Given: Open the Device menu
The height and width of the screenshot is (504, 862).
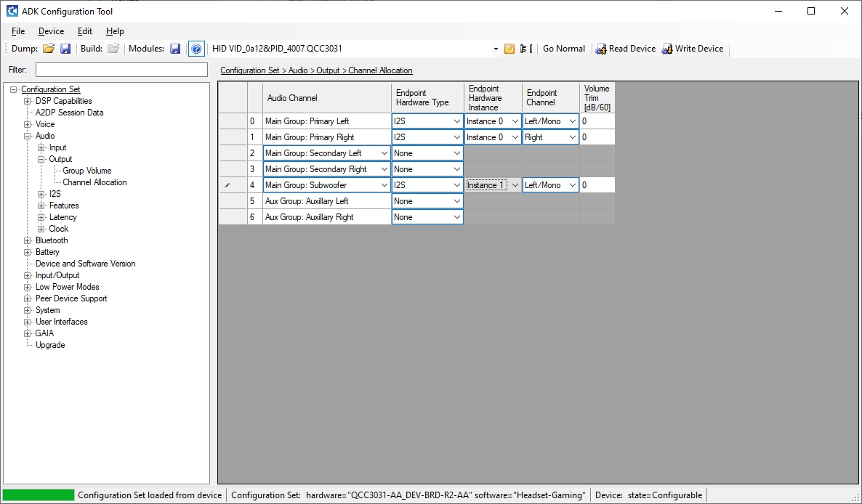Looking at the screenshot, I should click(x=51, y=31).
